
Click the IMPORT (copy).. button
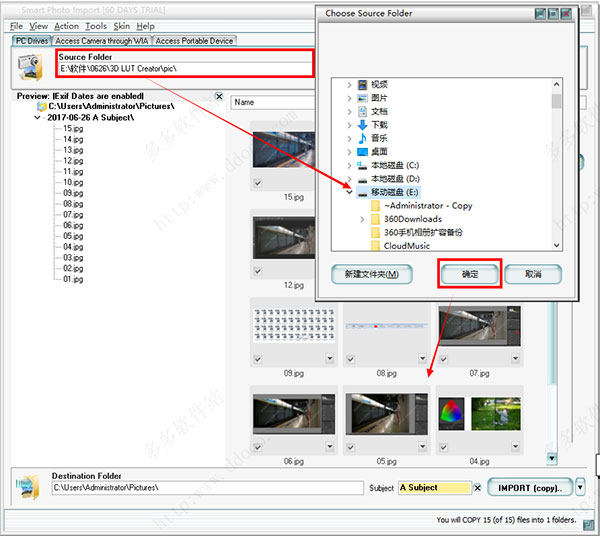point(530,488)
